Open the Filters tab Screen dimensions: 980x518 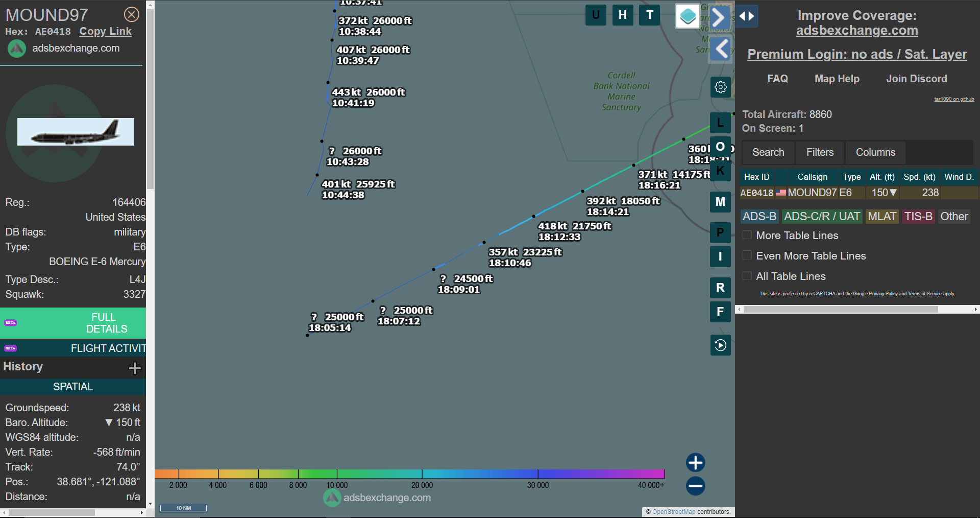tap(820, 152)
